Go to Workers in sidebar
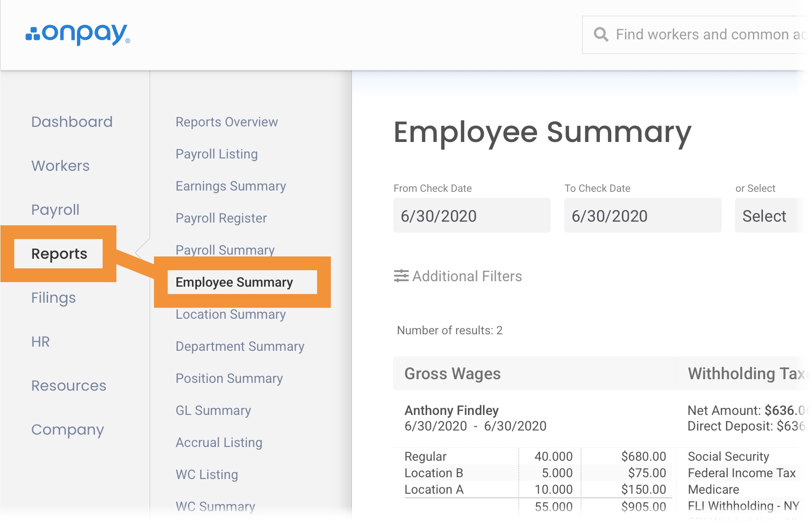 (60, 166)
